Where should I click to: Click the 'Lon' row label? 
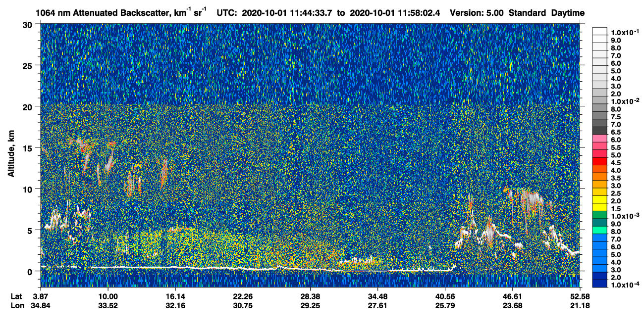pos(17,305)
